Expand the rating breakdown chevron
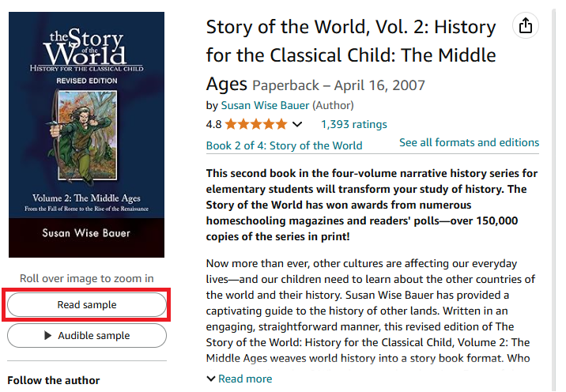The width and height of the screenshot is (566, 392). [x=297, y=124]
